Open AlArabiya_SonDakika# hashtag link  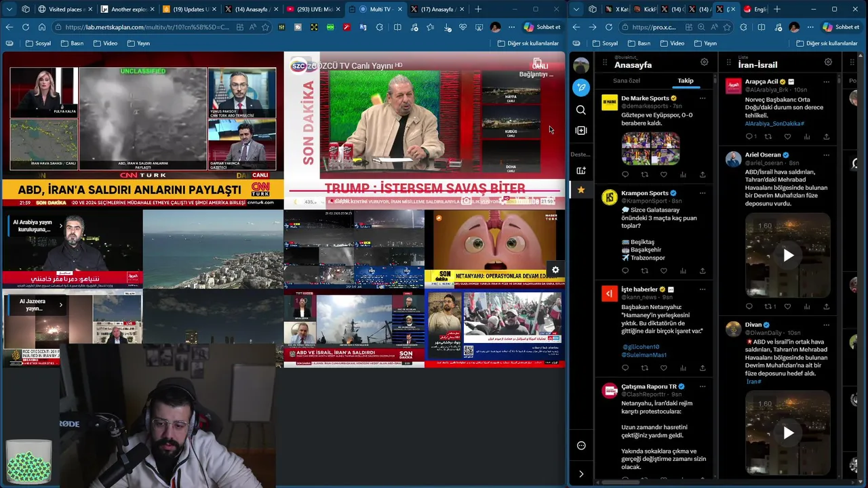(x=774, y=124)
